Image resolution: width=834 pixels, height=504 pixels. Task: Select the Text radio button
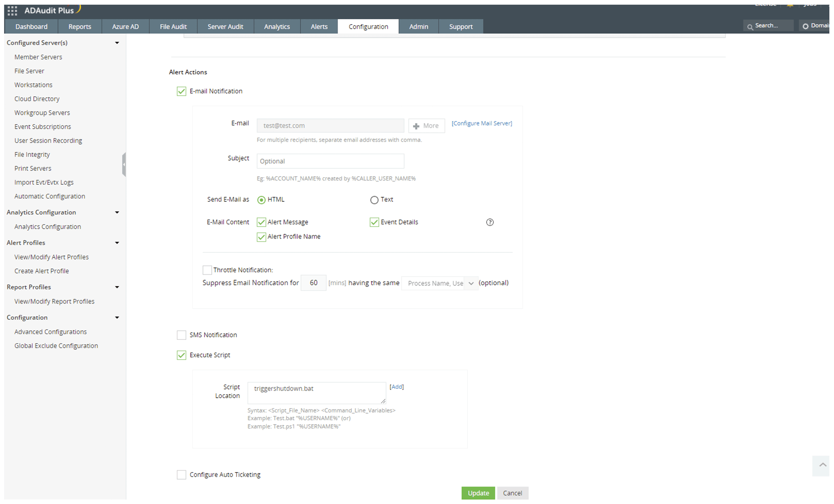pyautogui.click(x=374, y=200)
